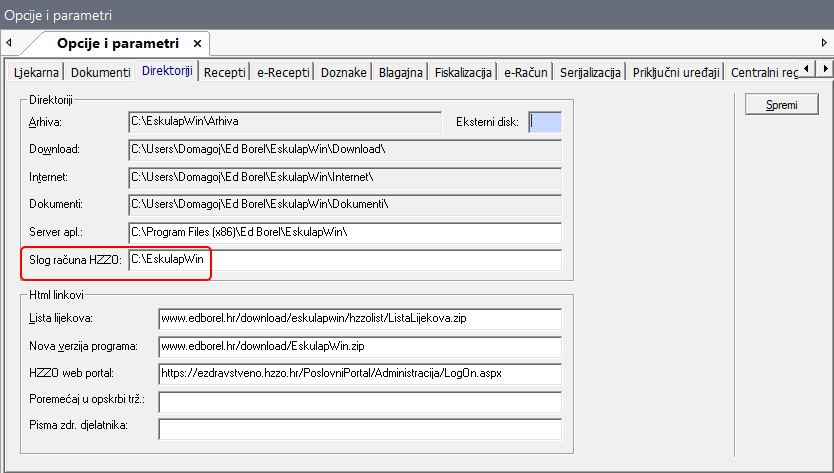Open the Priključni uređaji tab
The width and height of the screenshot is (834, 473).
(676, 72)
